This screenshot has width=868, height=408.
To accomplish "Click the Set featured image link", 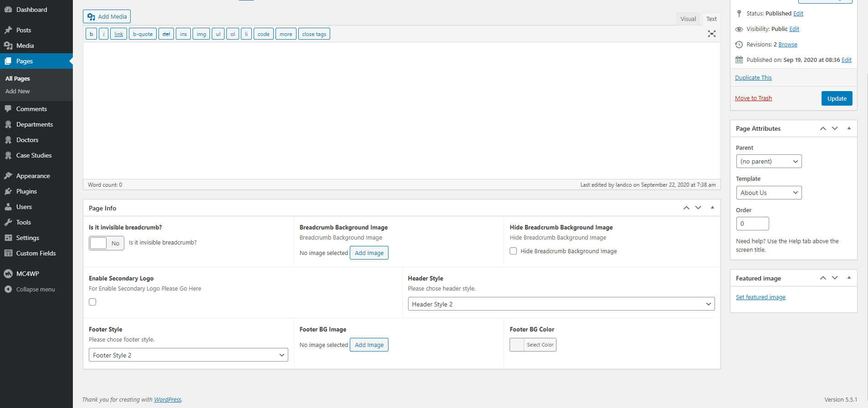I will pos(760,297).
